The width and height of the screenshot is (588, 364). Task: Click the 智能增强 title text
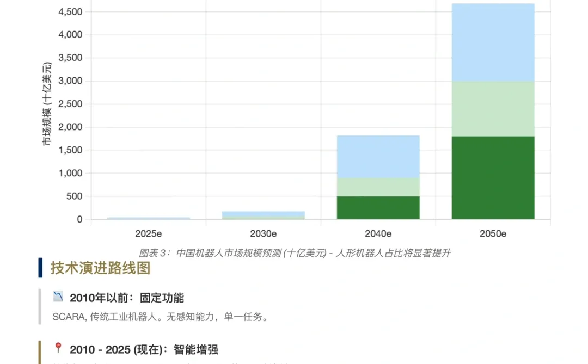point(200,350)
